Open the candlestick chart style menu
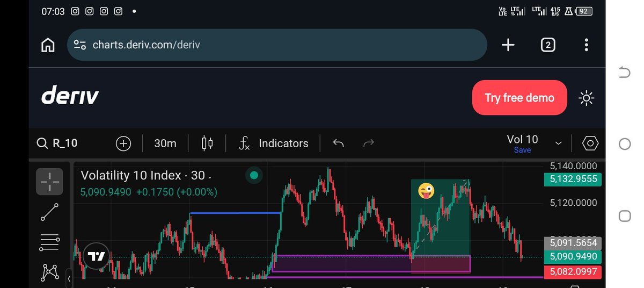Viewport: 644px width, 288px height. tap(207, 143)
